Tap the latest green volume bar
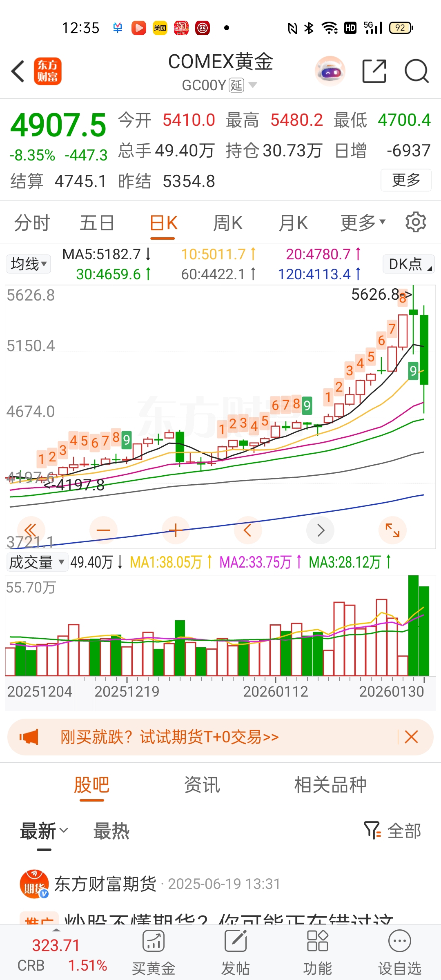 click(x=424, y=631)
